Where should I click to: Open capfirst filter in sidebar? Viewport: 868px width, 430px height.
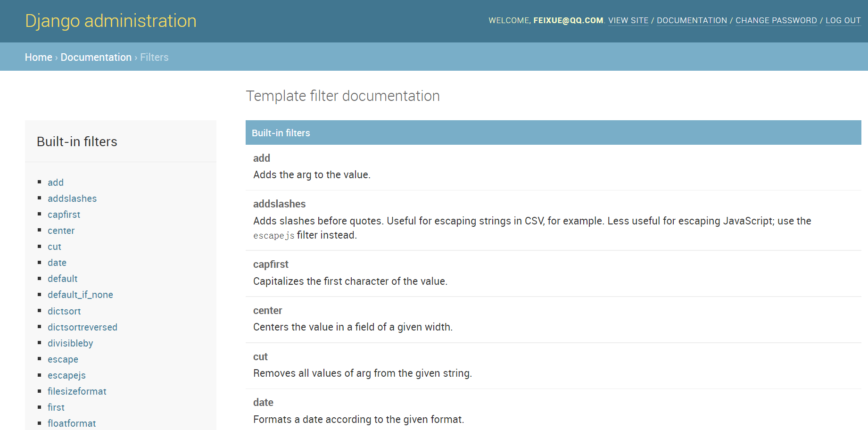coord(64,215)
